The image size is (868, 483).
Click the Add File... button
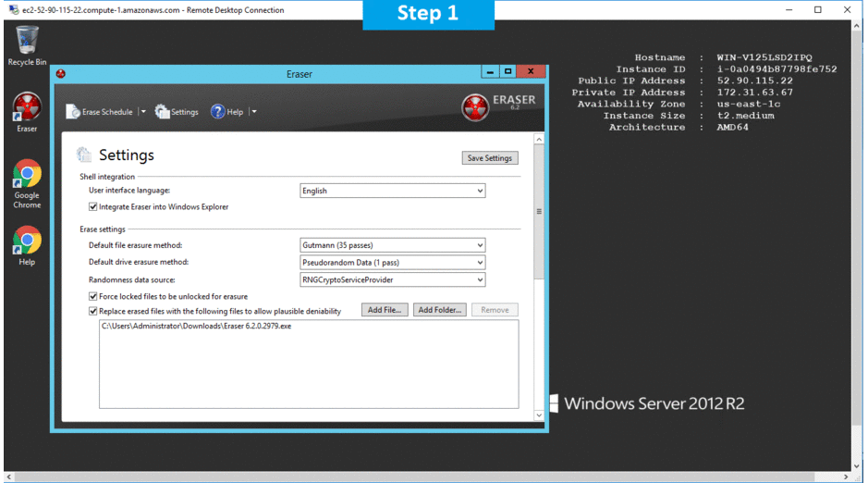tap(385, 310)
